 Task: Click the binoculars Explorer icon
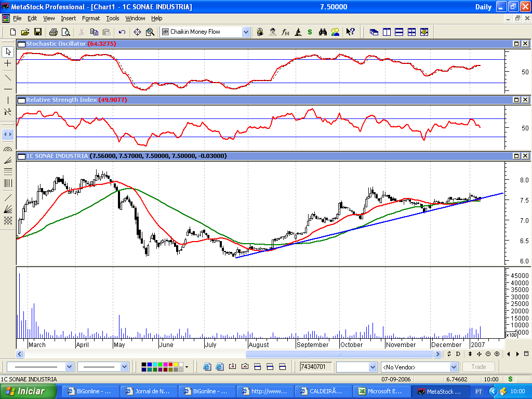(x=323, y=32)
